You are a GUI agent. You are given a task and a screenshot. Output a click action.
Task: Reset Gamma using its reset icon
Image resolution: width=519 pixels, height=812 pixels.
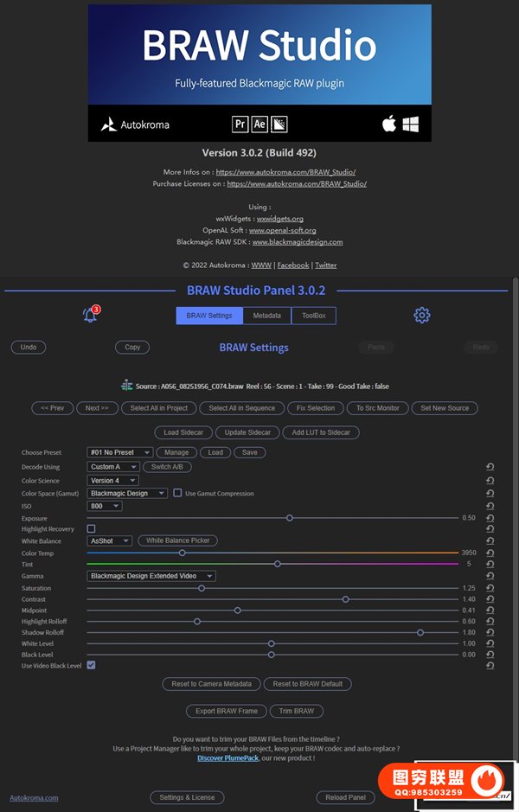490,576
